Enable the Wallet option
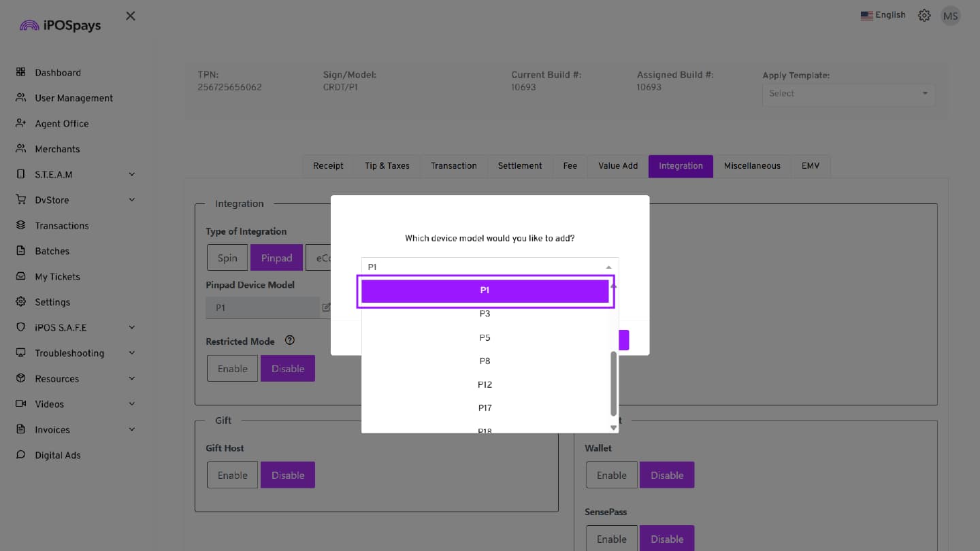Viewport: 980px width, 551px height. [x=611, y=475]
